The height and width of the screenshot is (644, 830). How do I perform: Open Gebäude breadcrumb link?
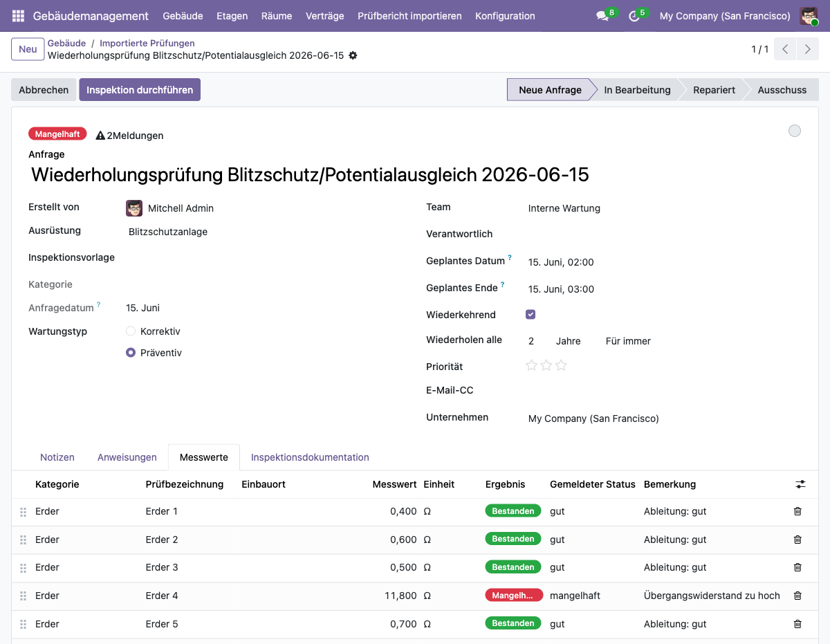point(66,43)
